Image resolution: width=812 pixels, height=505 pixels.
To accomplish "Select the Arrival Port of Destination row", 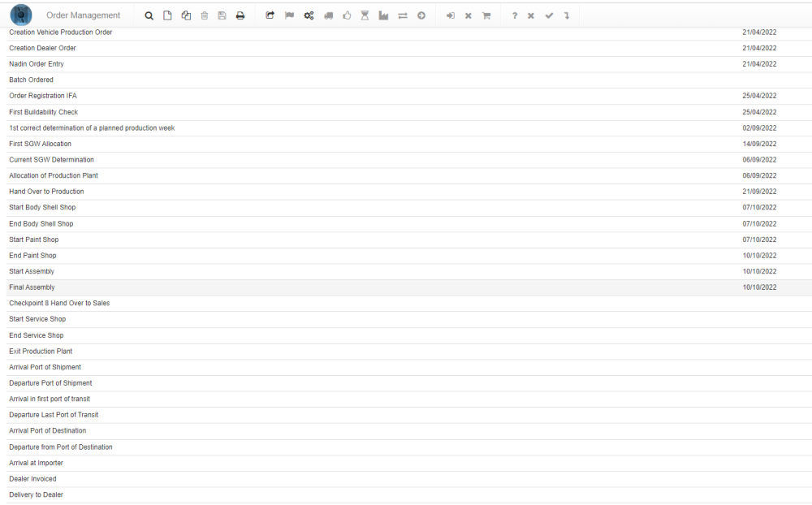I will [409, 431].
